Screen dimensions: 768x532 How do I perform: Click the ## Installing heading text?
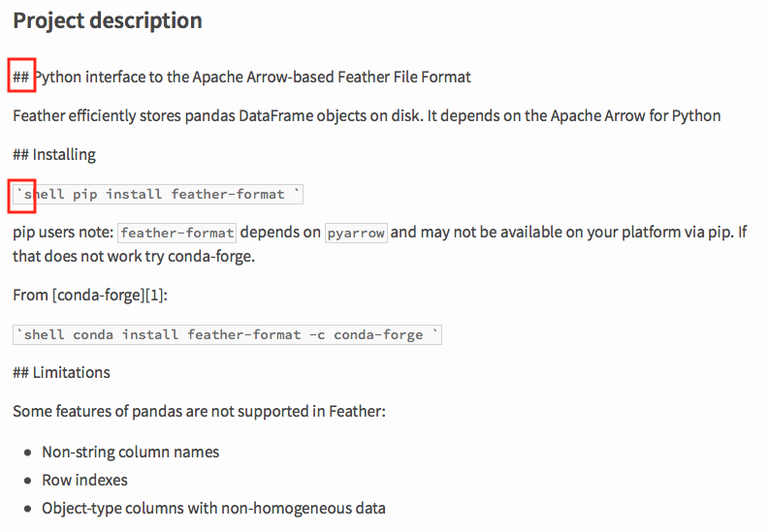tap(54, 155)
